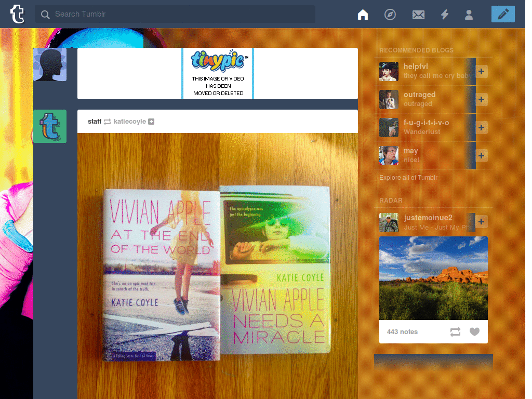This screenshot has height=399, width=532.
Task: Click the blue compose pencil button
Action: (x=503, y=14)
